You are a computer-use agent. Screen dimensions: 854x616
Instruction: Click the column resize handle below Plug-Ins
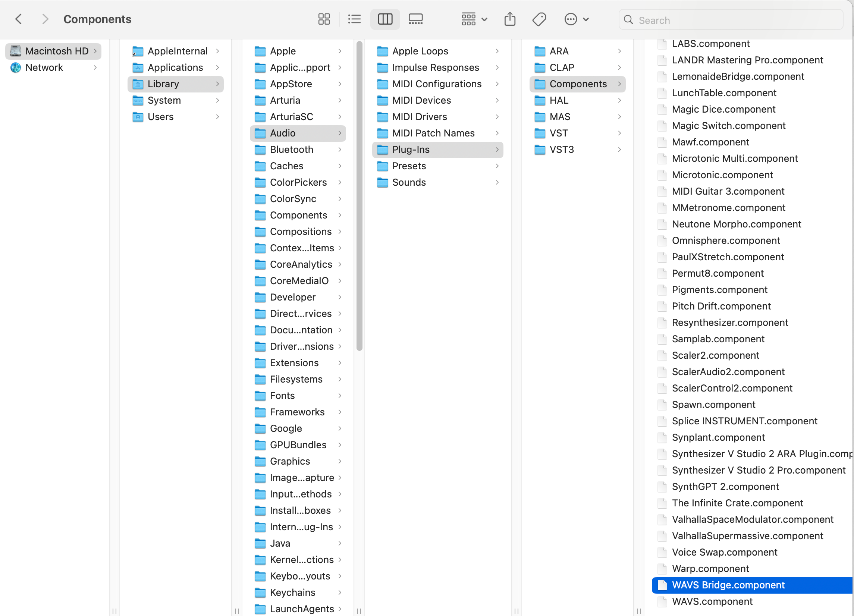[516, 610]
